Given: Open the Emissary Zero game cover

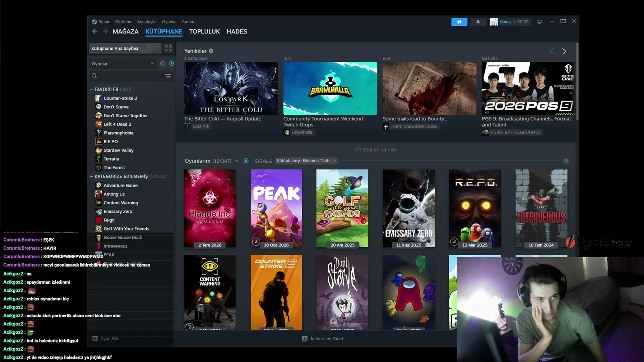Looking at the screenshot, I should [409, 209].
